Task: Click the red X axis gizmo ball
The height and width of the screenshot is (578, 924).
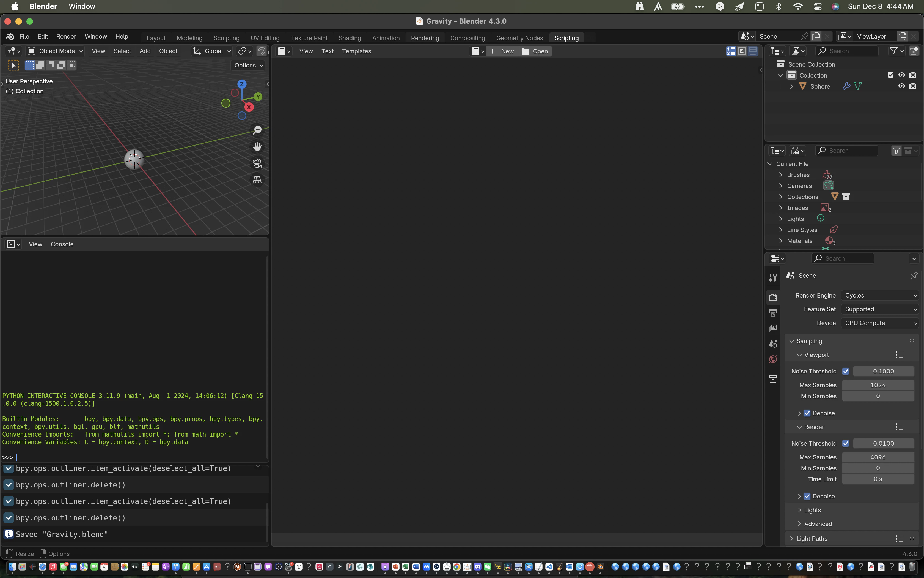Action: (249, 107)
